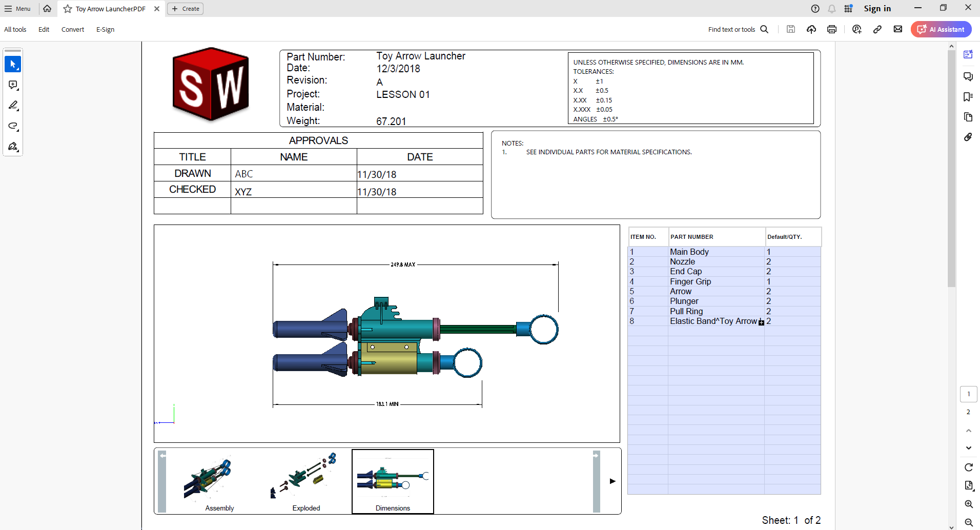Image resolution: width=980 pixels, height=530 pixels.
Task: Click the Create button
Action: [186, 9]
